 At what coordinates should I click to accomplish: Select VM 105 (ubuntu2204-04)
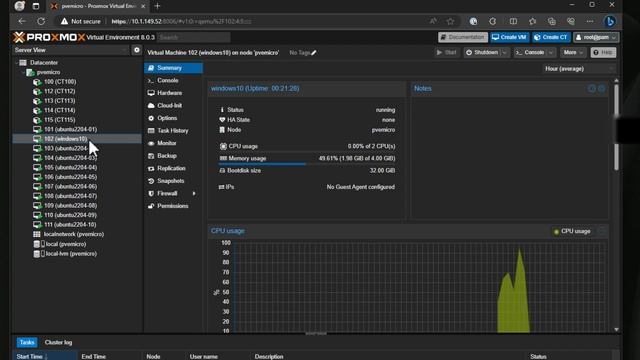pyautogui.click(x=70, y=167)
